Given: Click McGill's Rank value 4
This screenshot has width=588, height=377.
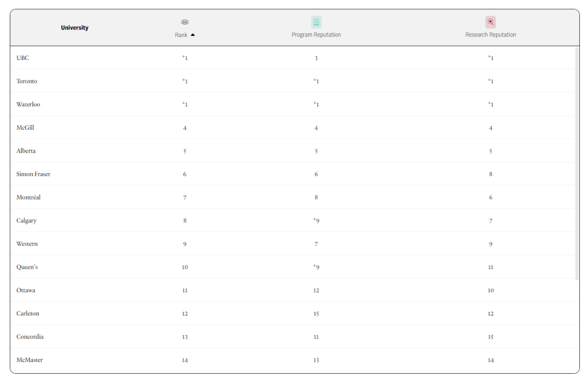Looking at the screenshot, I should coord(185,128).
